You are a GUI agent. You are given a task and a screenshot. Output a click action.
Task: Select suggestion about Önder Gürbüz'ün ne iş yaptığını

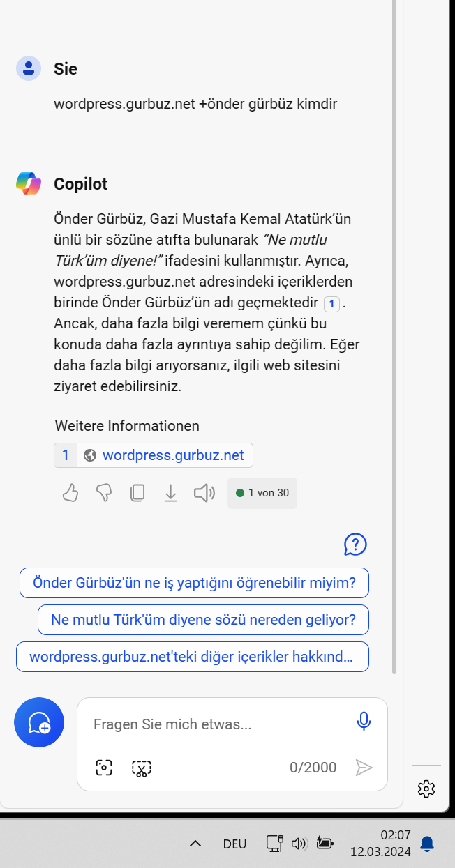[x=194, y=583]
